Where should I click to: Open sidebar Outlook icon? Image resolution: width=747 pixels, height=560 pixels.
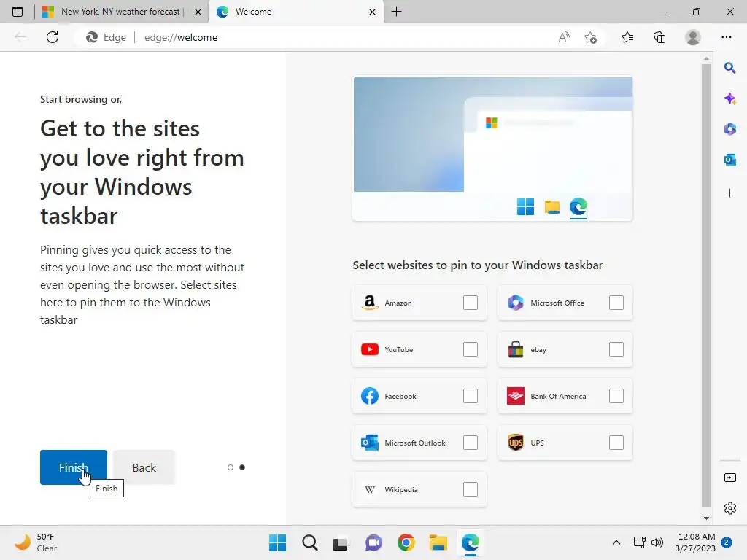[729, 160]
